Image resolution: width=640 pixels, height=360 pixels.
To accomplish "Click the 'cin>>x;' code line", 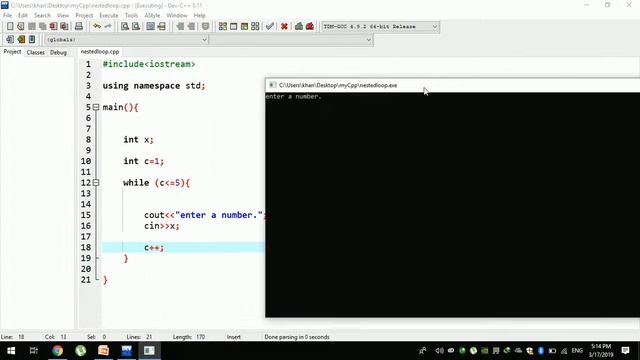I will [x=162, y=226].
